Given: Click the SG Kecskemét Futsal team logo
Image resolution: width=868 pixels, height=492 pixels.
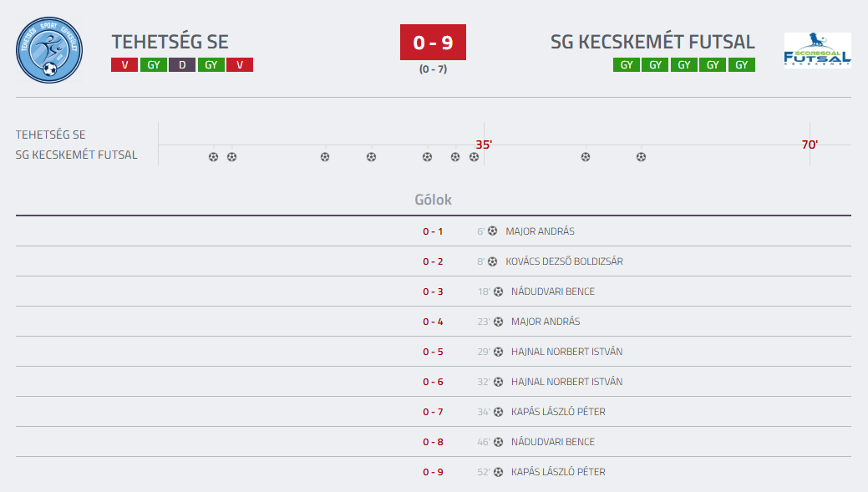Looking at the screenshot, I should pyautogui.click(x=817, y=50).
